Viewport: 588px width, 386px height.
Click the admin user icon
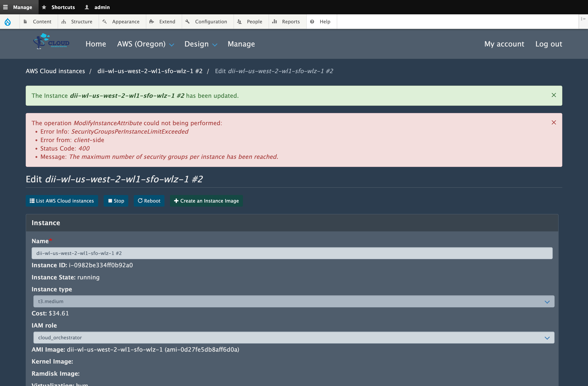click(87, 7)
